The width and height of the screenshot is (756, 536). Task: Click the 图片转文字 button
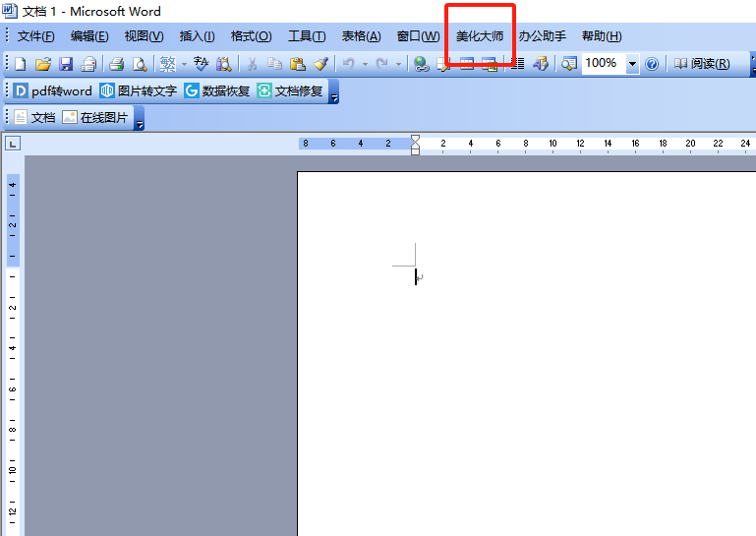(138, 90)
